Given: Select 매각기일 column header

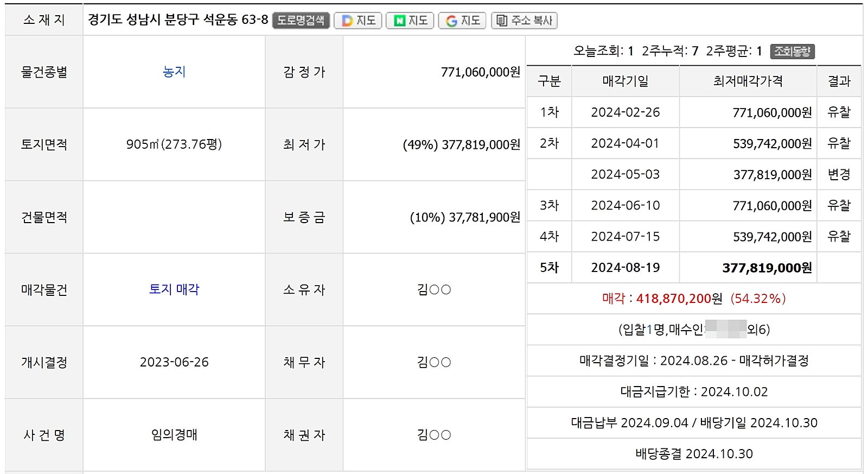Looking at the screenshot, I should point(626,81).
